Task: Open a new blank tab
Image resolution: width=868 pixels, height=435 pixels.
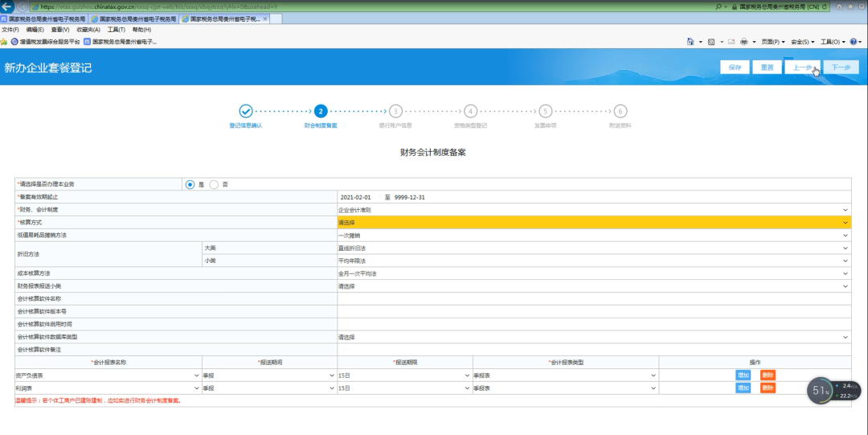Action: (276, 18)
